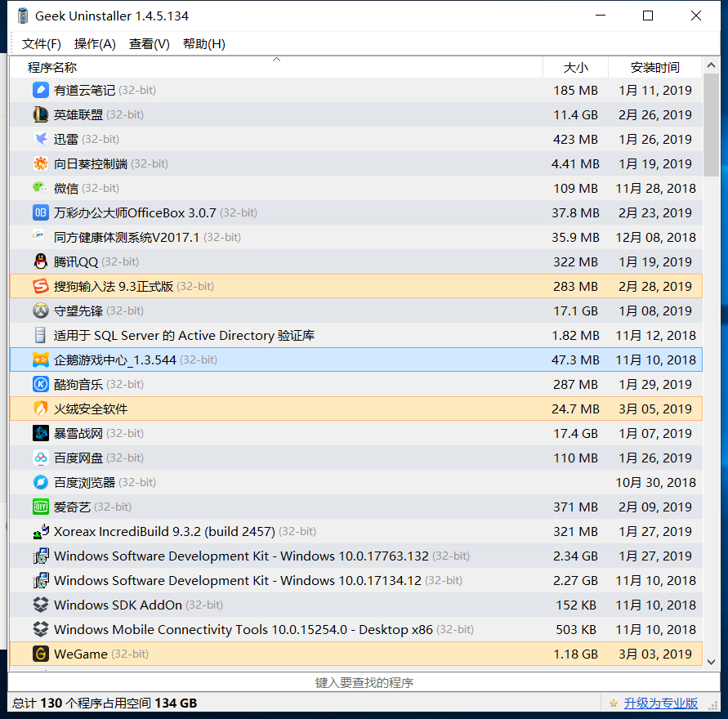The height and width of the screenshot is (719, 728).
Task: Click the scrollbar up arrow
Action: [711, 65]
